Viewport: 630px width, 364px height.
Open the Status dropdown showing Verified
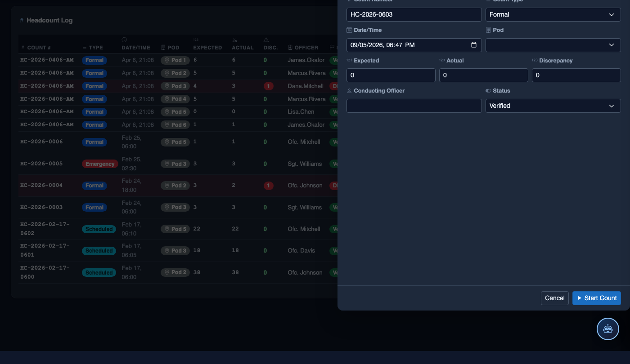tap(553, 106)
